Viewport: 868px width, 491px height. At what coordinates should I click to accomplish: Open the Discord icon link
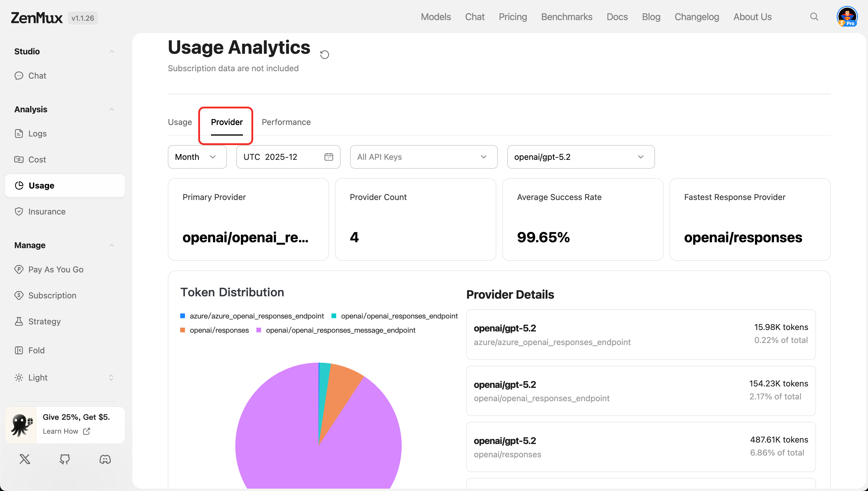[x=105, y=459]
